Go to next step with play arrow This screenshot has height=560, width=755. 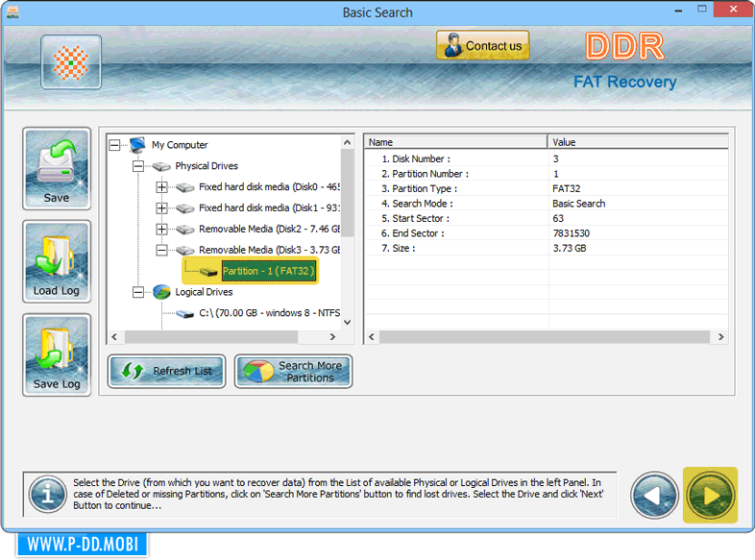(710, 496)
